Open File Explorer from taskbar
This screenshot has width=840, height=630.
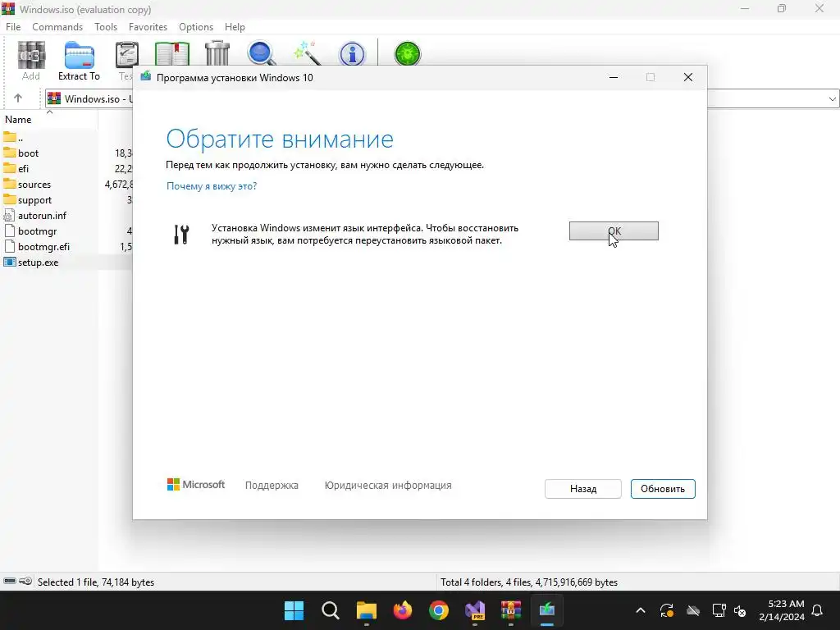click(x=367, y=610)
